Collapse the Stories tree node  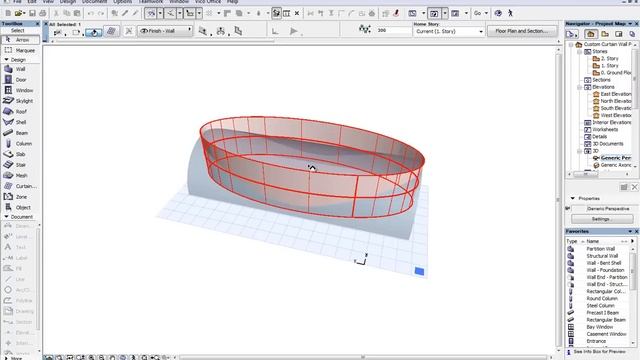[580, 51]
